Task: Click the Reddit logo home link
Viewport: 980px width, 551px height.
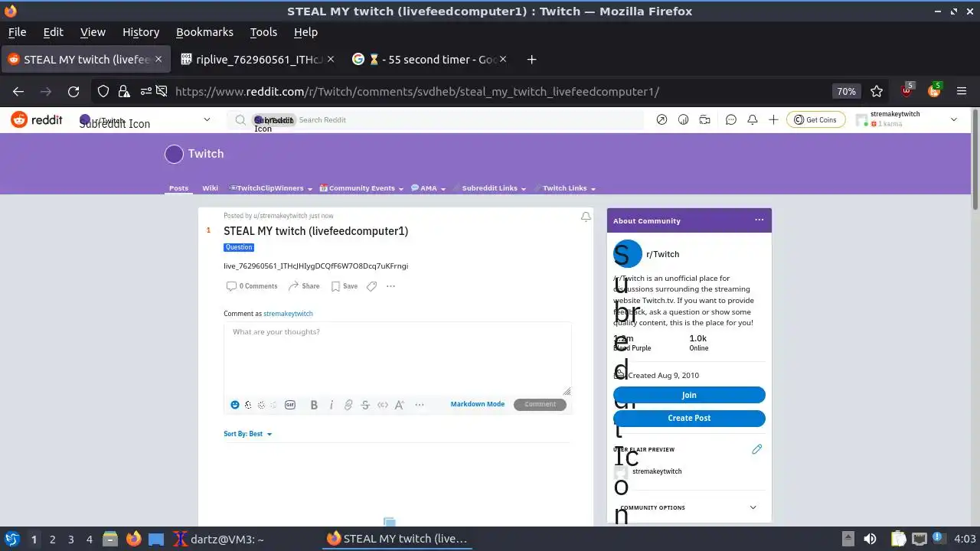Action: [x=37, y=119]
